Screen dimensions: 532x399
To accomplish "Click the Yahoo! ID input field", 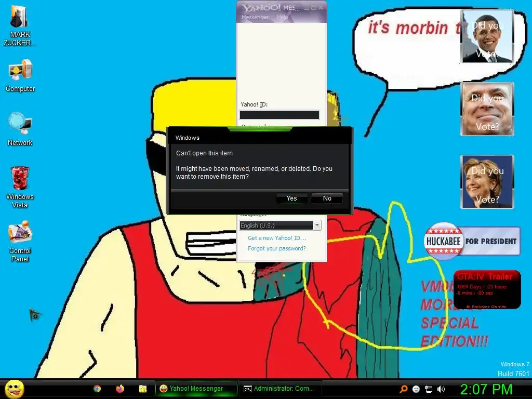I will 279,115.
